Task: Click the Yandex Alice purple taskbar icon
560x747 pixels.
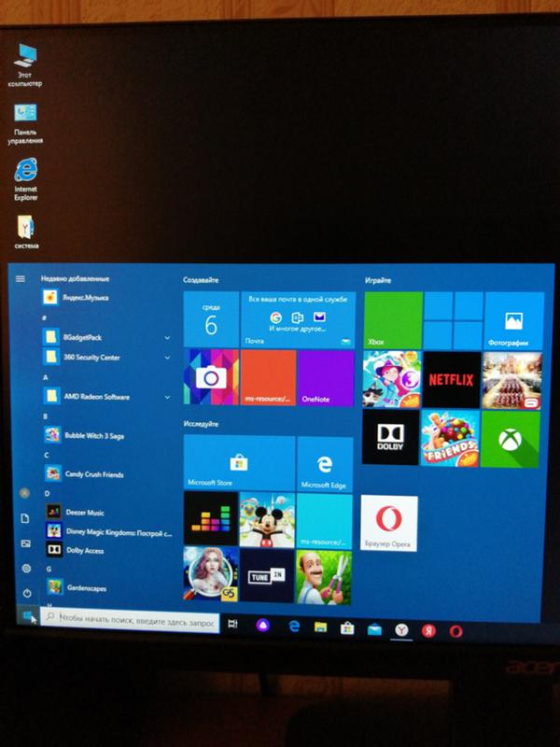Action: pos(262,625)
